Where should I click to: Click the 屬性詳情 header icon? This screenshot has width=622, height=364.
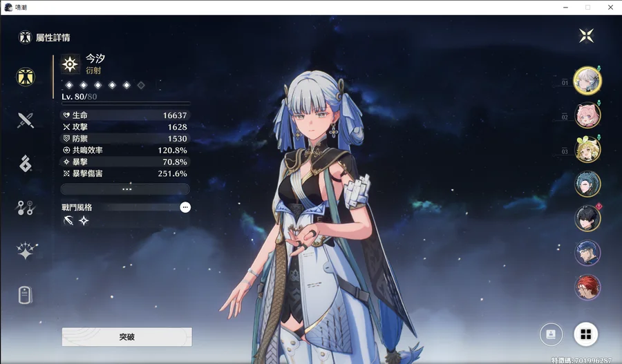25,37
